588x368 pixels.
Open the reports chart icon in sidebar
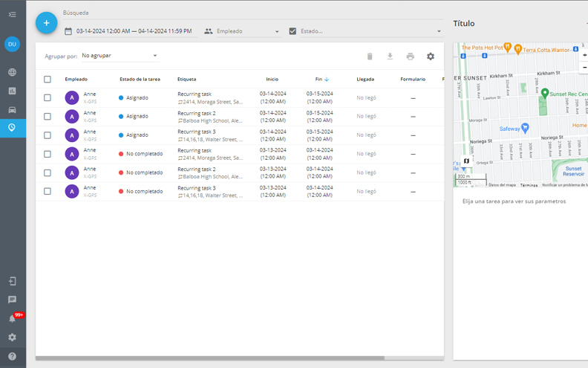point(13,91)
